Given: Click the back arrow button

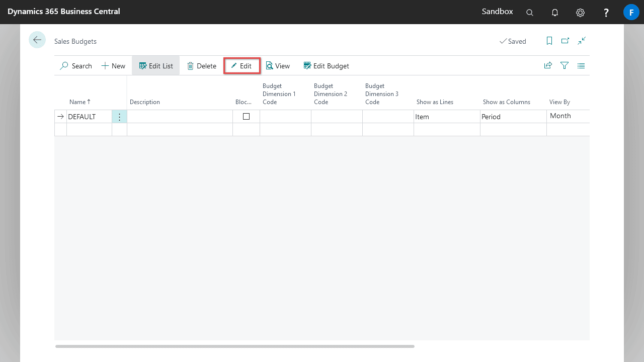Looking at the screenshot, I should click(x=37, y=40).
